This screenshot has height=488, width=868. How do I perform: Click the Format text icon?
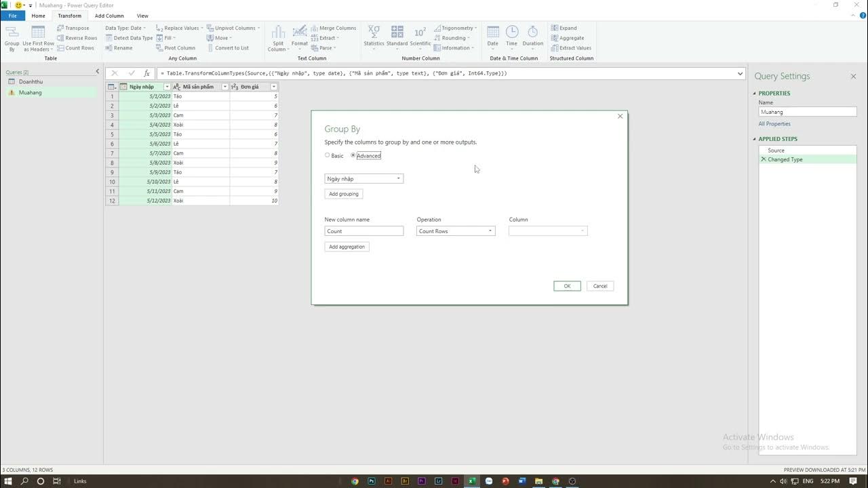tap(300, 38)
